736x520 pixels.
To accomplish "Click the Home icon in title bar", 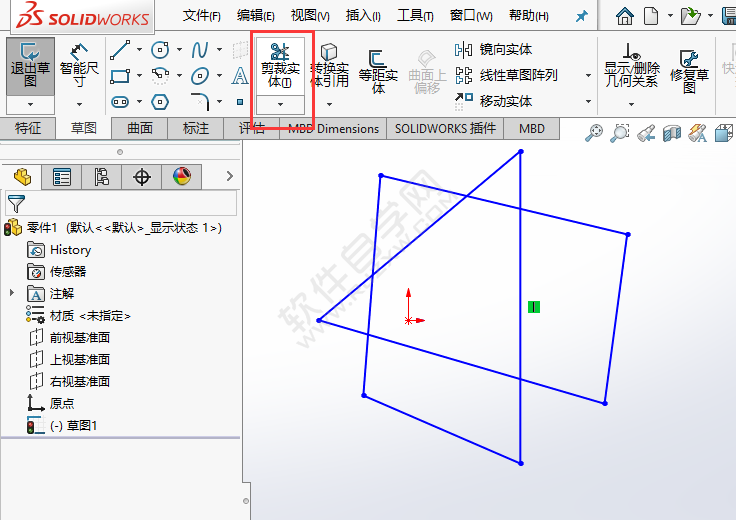I will pos(625,16).
